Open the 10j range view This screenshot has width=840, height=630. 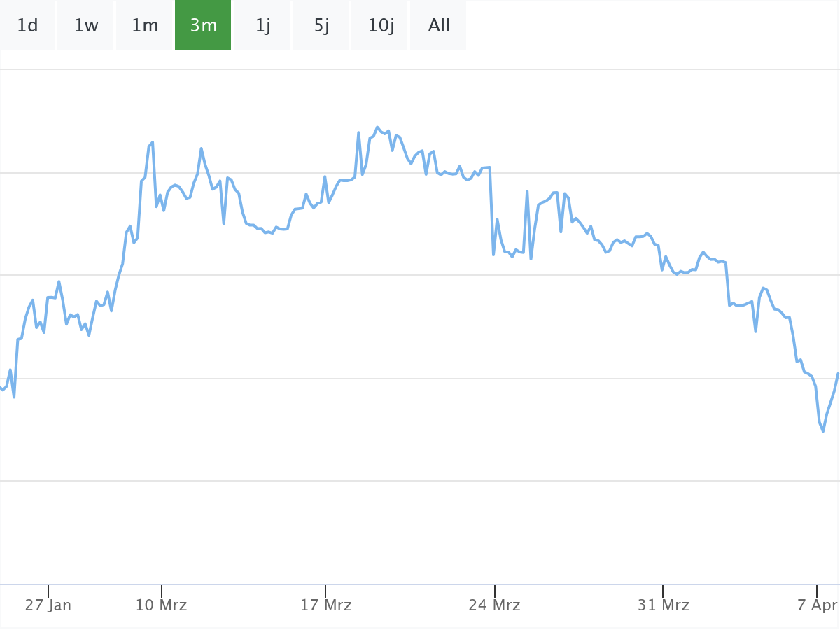pyautogui.click(x=381, y=26)
